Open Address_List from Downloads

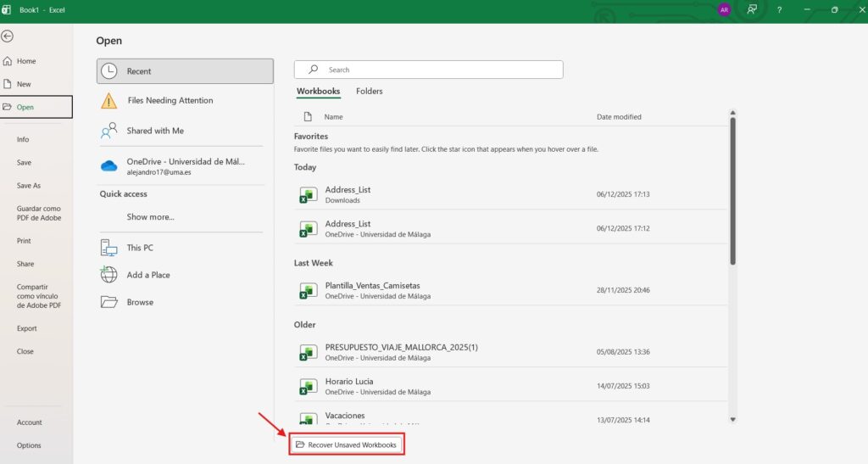coord(509,194)
